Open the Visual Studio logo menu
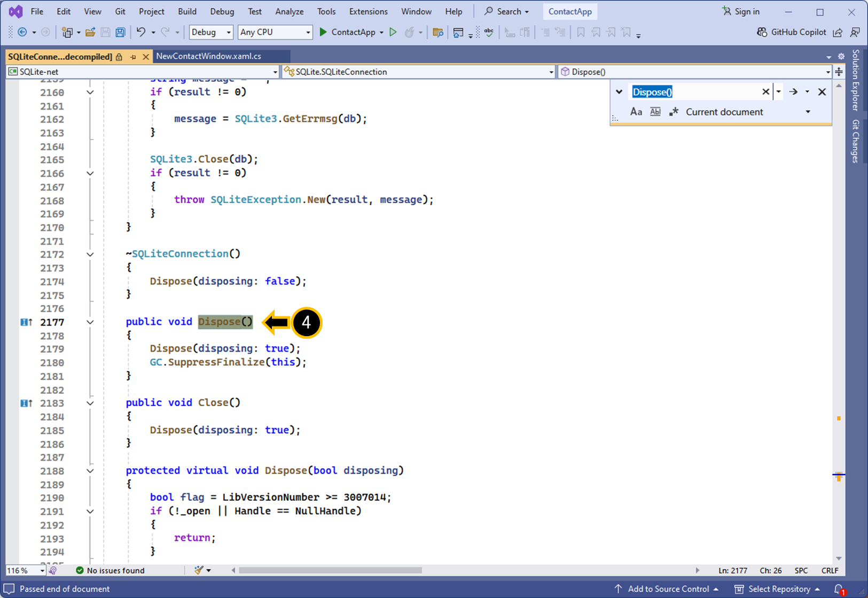The image size is (868, 598). 15,11
